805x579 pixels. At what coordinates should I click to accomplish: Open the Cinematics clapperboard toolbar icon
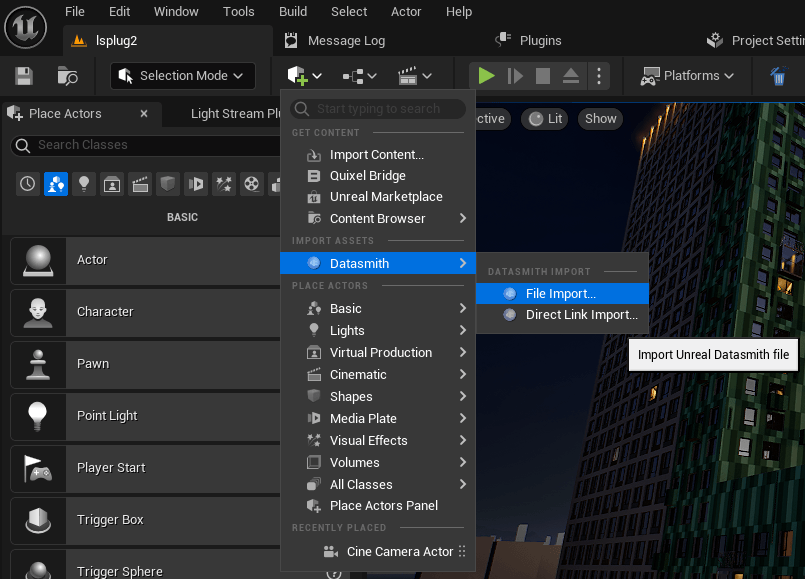point(408,76)
